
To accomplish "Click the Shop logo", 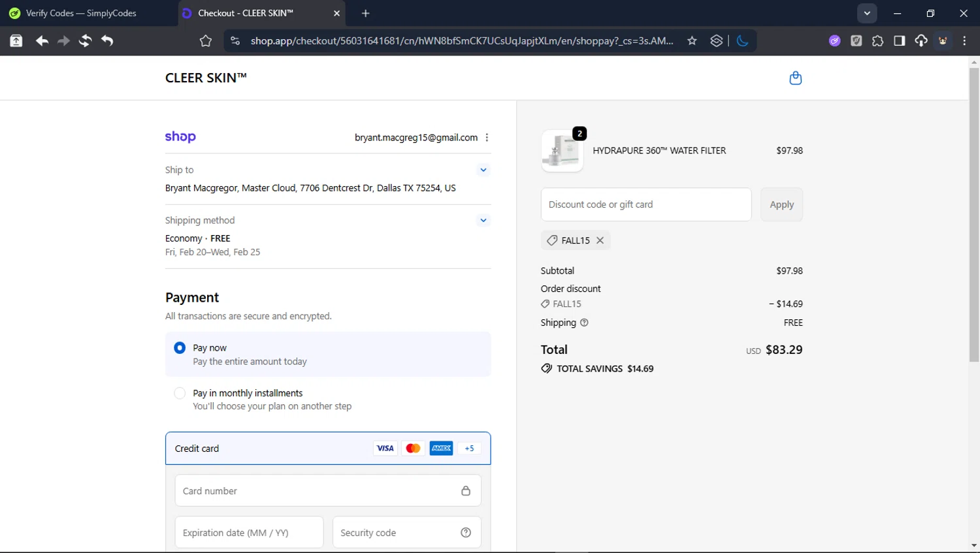I will click(x=180, y=136).
